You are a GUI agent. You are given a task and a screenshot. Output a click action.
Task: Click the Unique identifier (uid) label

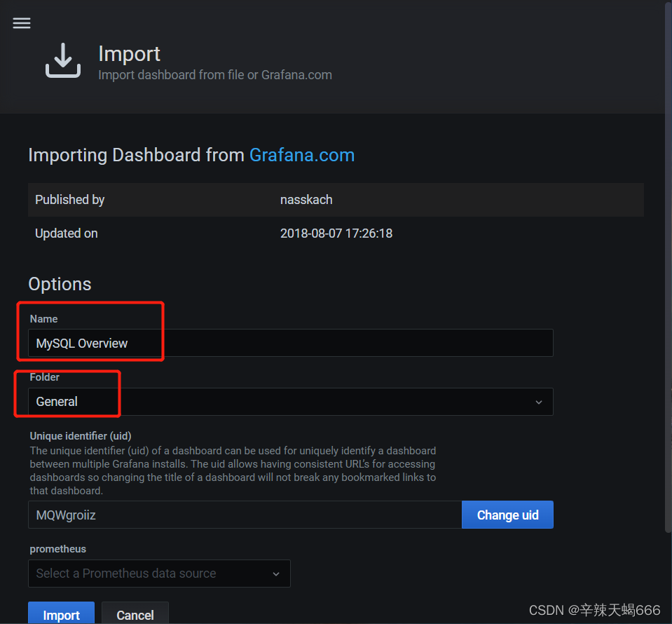coord(81,435)
